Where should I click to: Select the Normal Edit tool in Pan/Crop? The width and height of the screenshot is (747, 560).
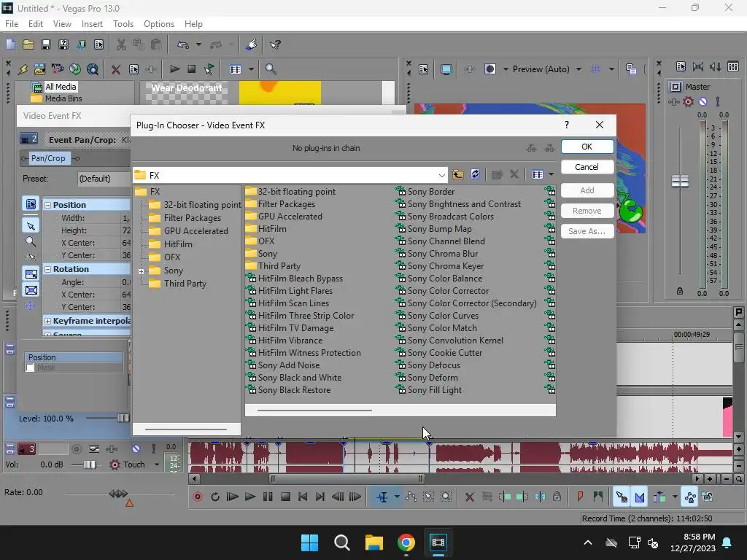click(x=31, y=226)
